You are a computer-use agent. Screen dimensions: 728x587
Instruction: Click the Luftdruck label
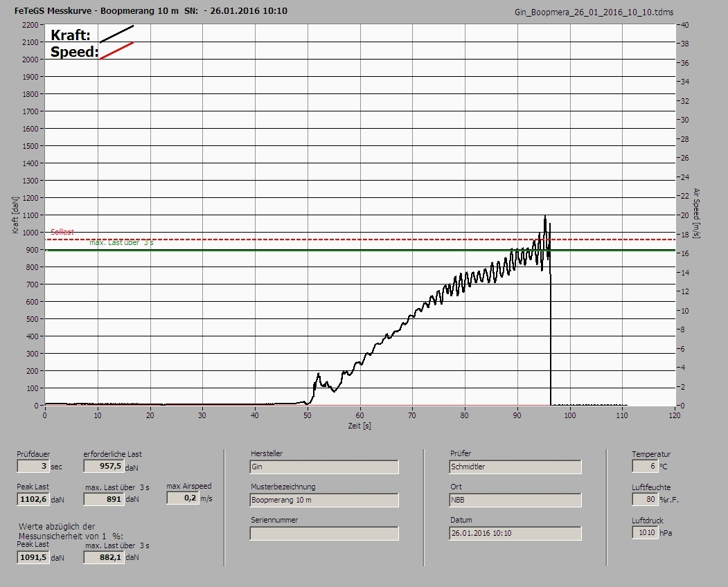click(648, 521)
